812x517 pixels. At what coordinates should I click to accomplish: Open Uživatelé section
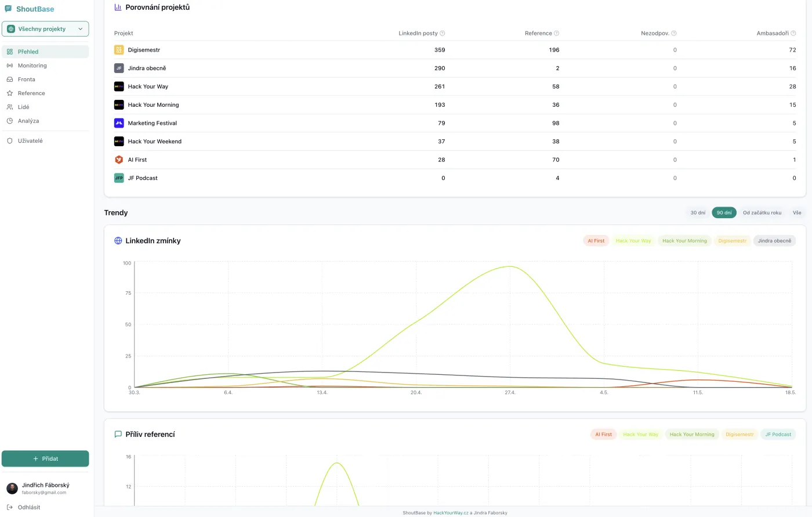(45, 141)
